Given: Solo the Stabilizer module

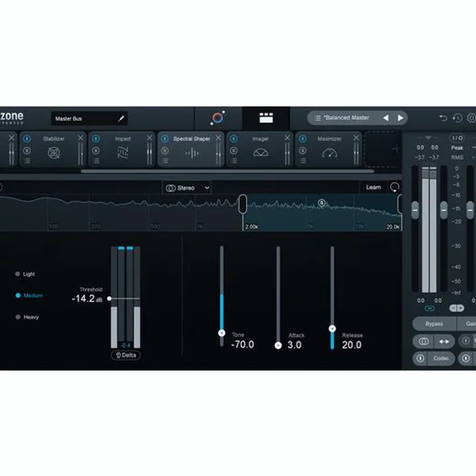Looking at the screenshot, I should 27,151.
